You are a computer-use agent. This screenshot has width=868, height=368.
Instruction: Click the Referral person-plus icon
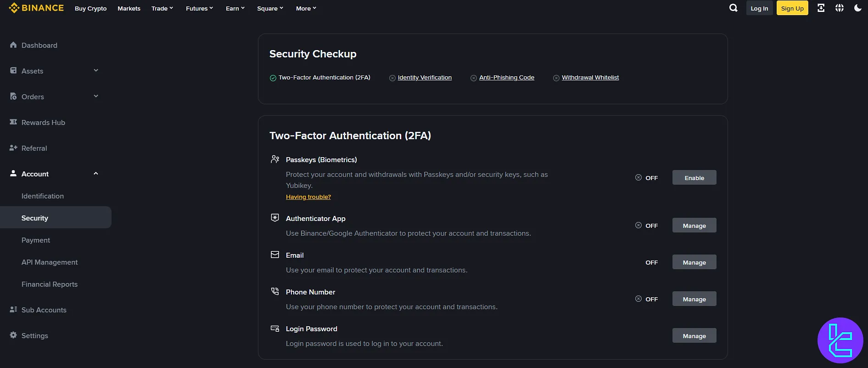click(13, 148)
